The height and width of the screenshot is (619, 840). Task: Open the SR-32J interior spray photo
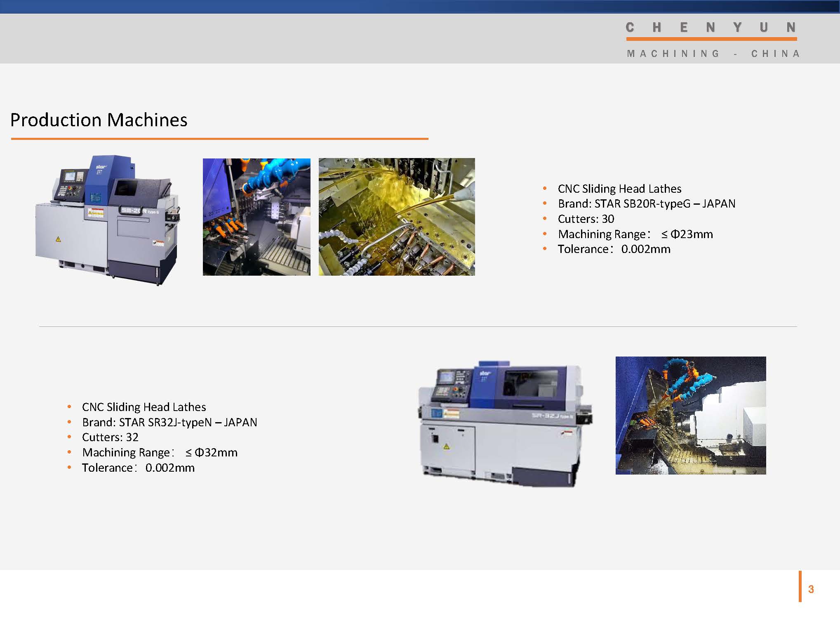[x=691, y=416]
